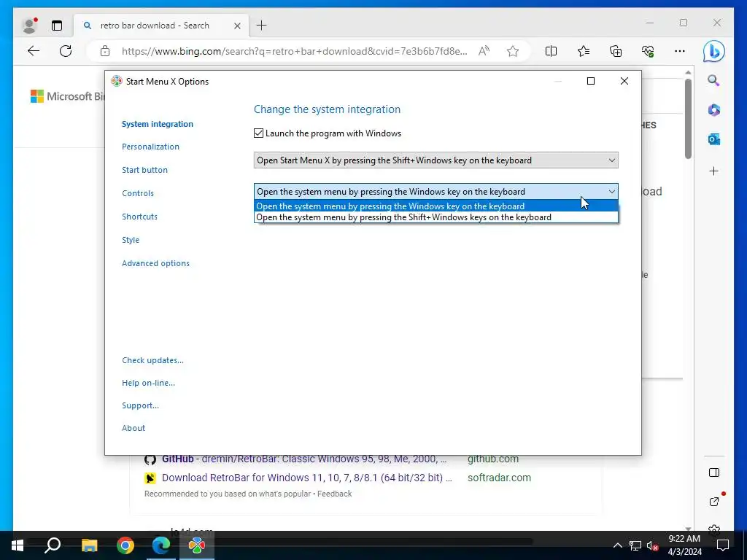Screen dimensions: 747x560
Task: Open Google Chrome from taskbar
Action: 125,545
